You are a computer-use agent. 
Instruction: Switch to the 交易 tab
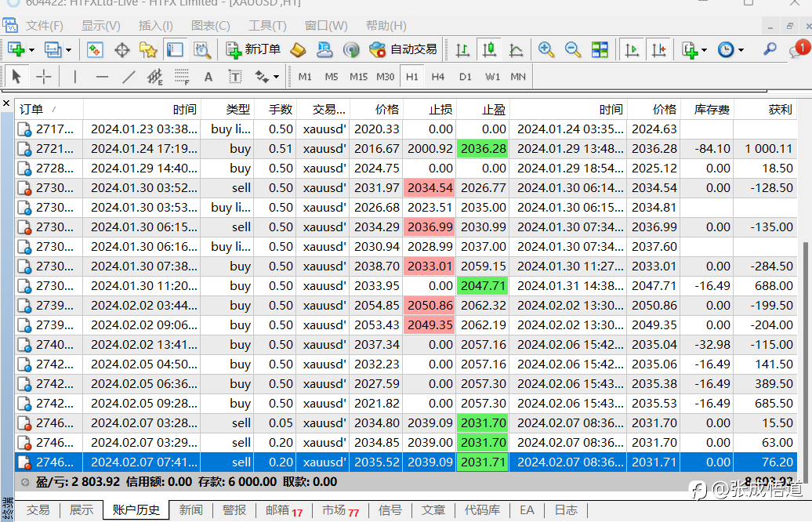[x=38, y=510]
